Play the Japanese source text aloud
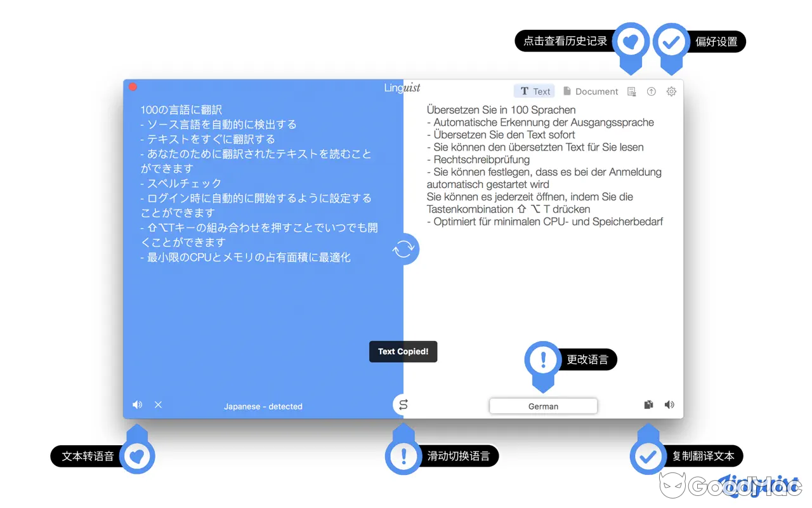This screenshot has height=508, width=812. pyautogui.click(x=137, y=404)
